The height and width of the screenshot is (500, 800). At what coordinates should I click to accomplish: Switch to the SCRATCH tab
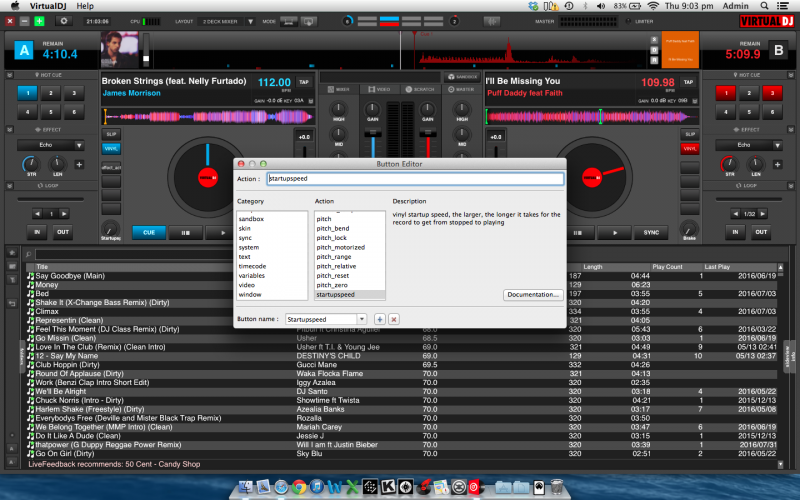419,89
